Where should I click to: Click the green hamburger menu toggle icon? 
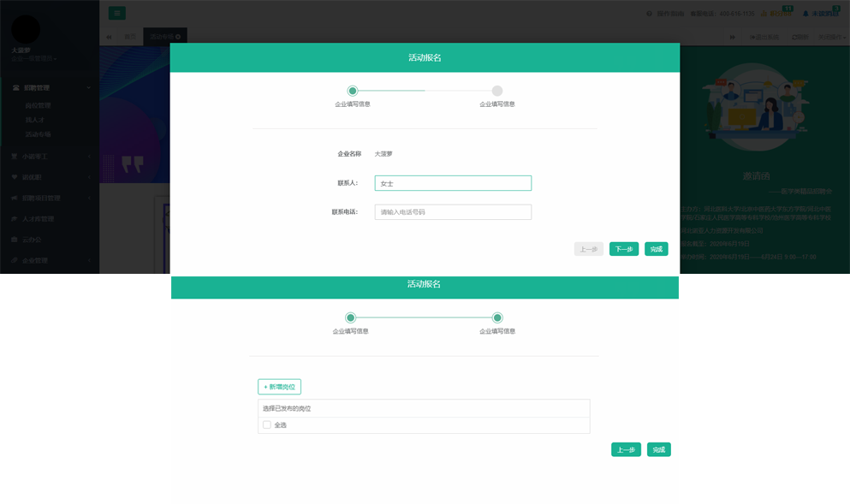(116, 13)
